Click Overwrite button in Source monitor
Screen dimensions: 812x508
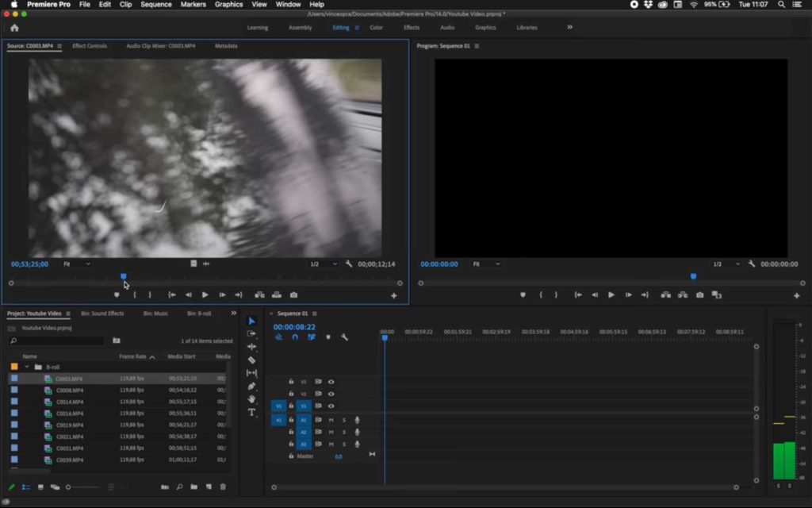277,295
